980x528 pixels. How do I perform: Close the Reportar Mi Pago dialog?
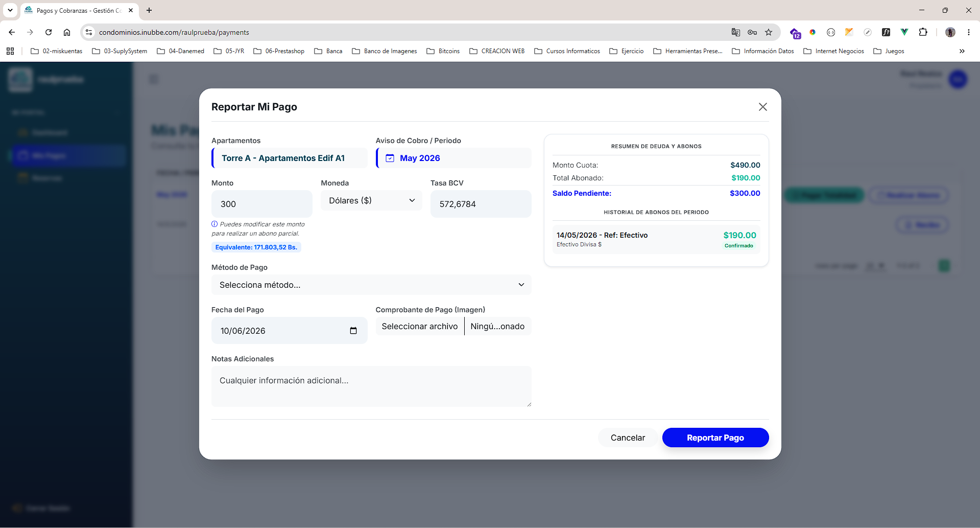tap(762, 107)
